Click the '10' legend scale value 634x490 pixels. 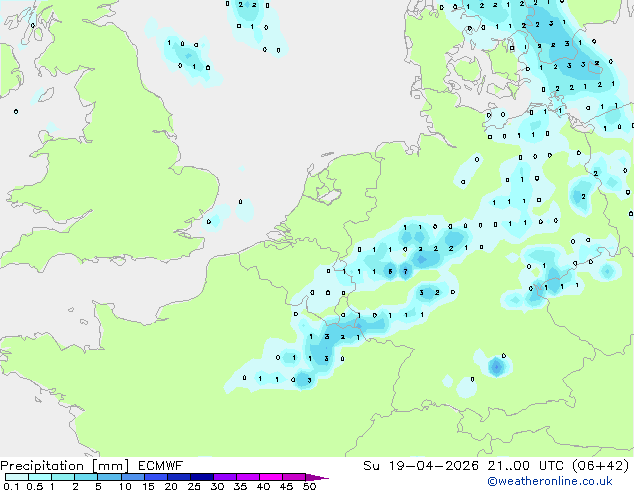125,486
